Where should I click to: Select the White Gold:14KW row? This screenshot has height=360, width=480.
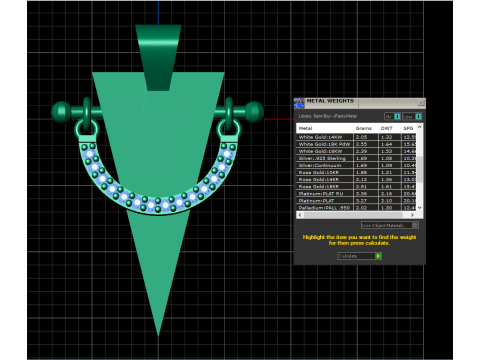[356, 137]
